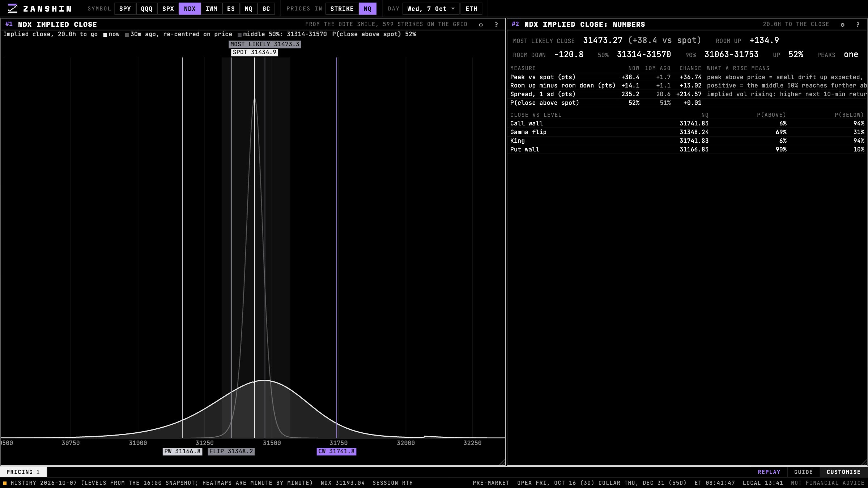Click the 'middle 50%' legend swatch

click(239, 35)
